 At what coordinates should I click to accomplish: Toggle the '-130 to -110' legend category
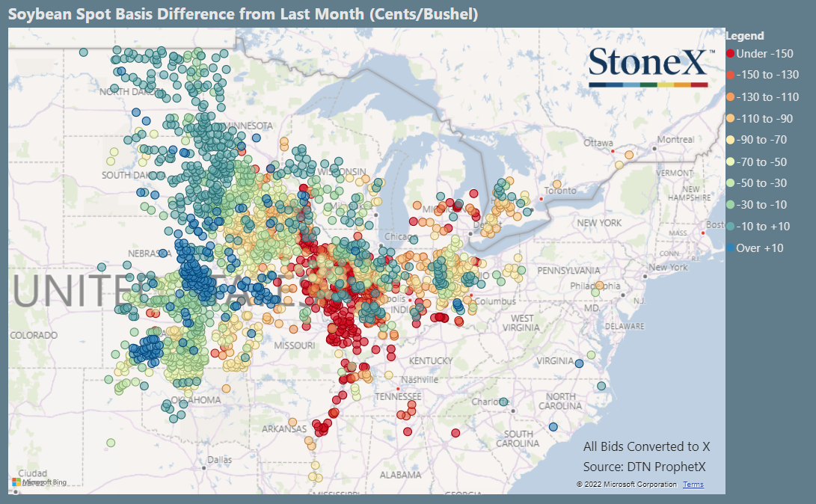(731, 96)
